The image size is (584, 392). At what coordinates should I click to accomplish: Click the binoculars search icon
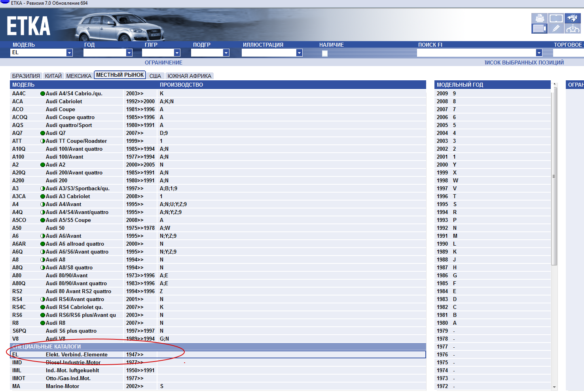tap(572, 18)
